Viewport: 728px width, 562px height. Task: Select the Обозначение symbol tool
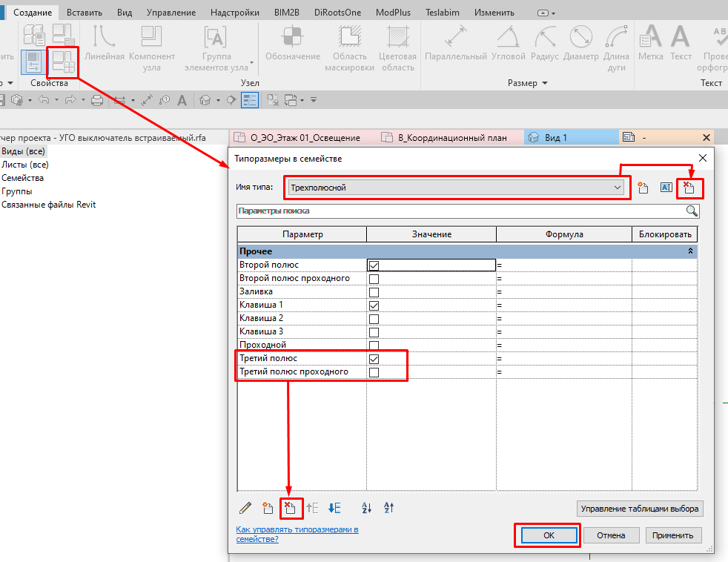pyautogui.click(x=293, y=43)
